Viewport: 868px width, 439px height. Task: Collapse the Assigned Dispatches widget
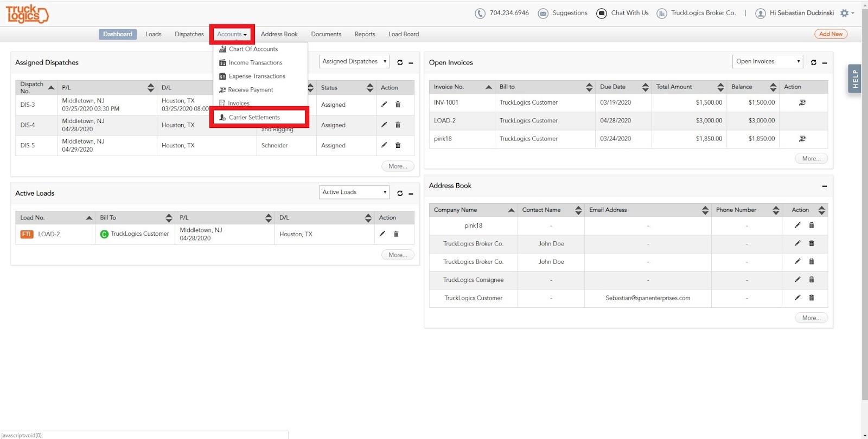click(411, 63)
